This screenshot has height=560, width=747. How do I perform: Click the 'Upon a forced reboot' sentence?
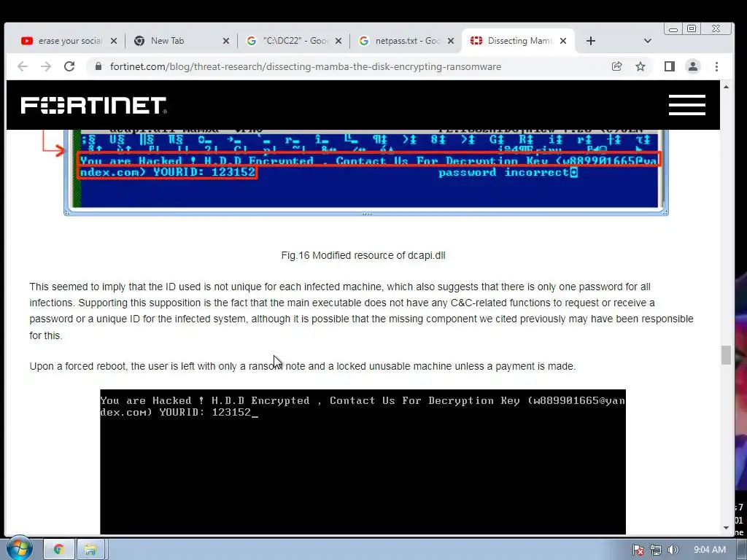click(x=303, y=366)
